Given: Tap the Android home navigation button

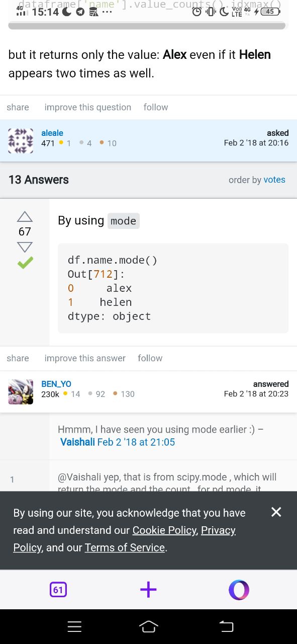Looking at the screenshot, I should click(x=148, y=626).
